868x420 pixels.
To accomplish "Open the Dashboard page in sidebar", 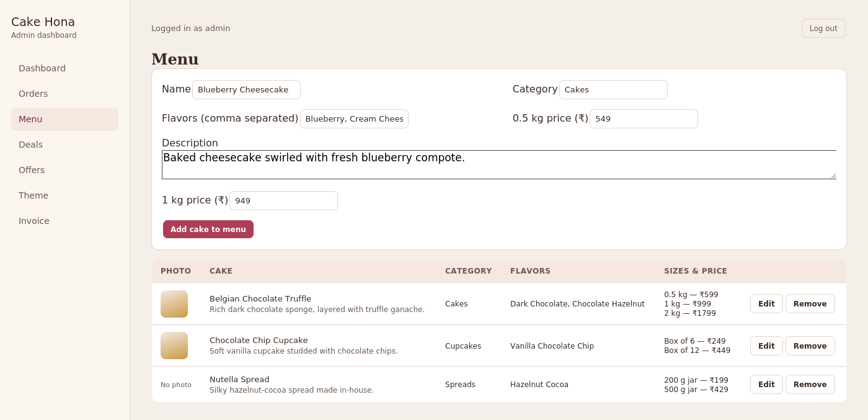I will 64,68.
